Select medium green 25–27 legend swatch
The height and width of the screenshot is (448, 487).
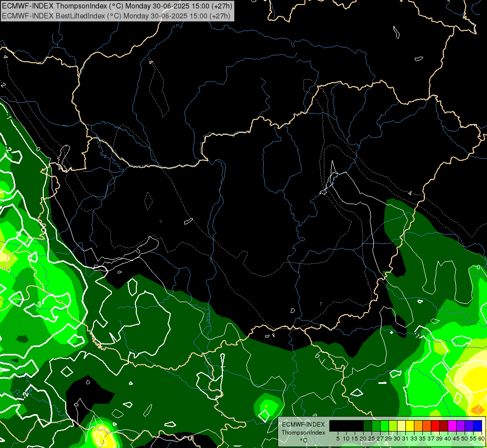376,426
